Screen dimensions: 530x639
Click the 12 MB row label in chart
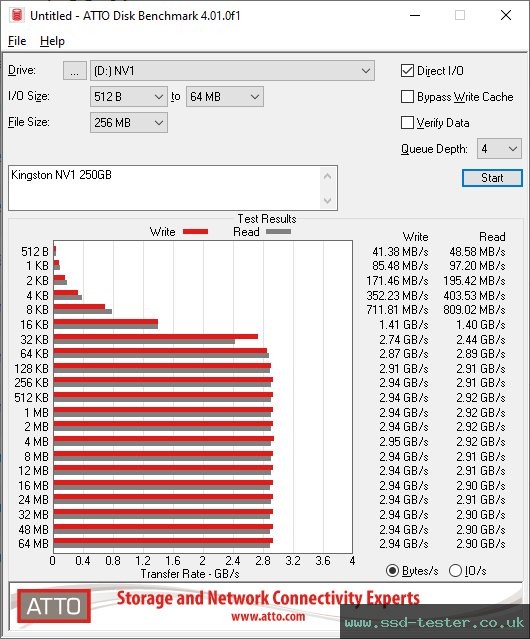point(33,471)
